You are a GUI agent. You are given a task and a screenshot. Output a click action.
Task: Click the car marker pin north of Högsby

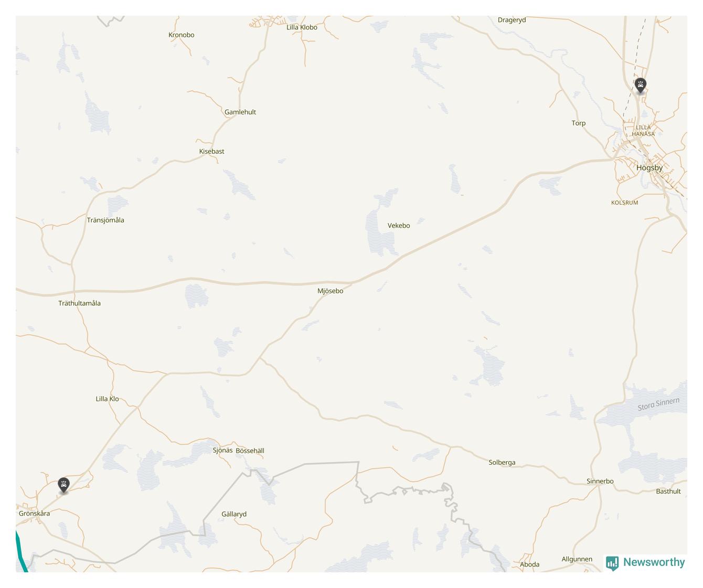pyautogui.click(x=640, y=85)
